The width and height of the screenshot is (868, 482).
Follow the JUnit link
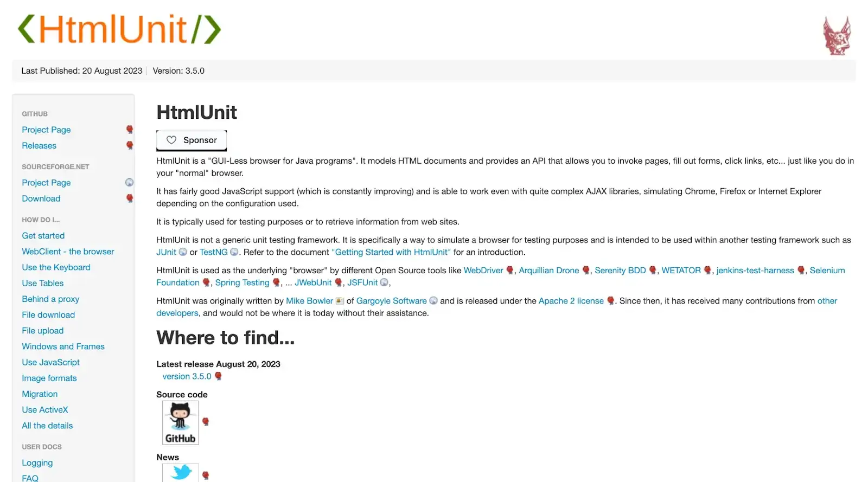pos(166,252)
